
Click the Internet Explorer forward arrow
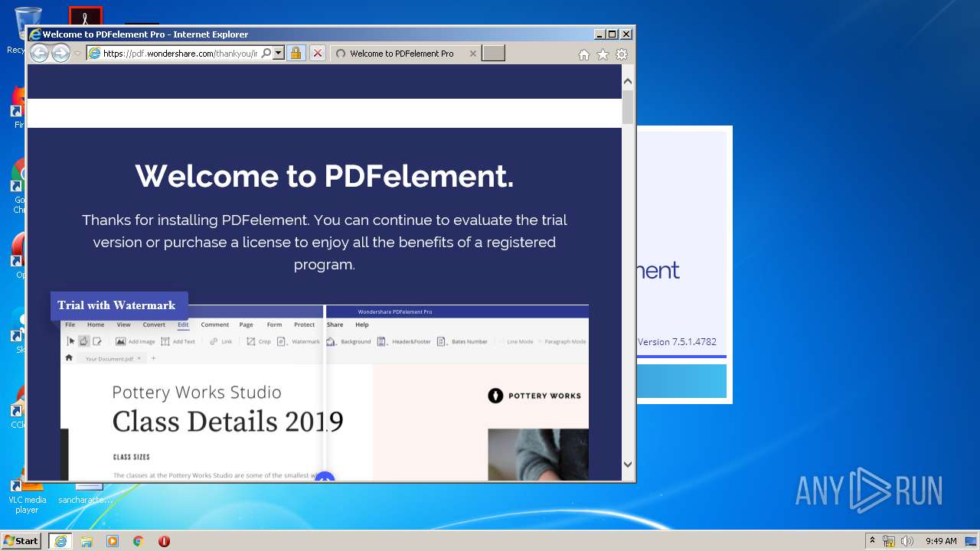60,53
